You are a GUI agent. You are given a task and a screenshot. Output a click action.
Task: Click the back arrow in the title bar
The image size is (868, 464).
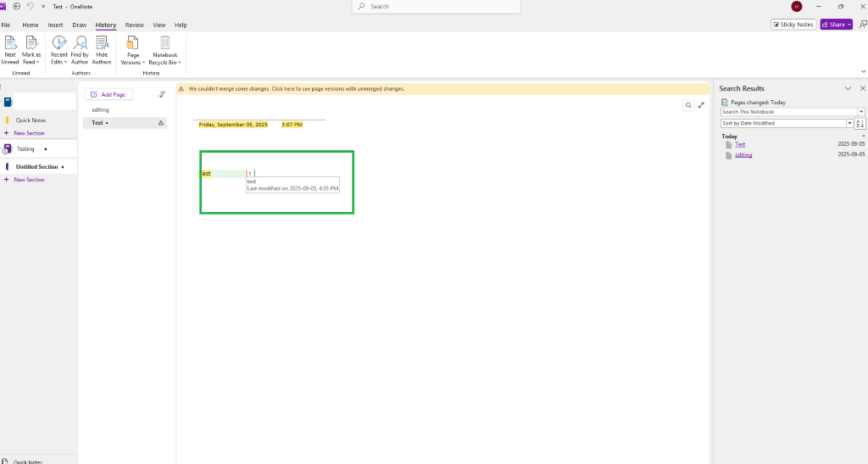click(x=17, y=7)
